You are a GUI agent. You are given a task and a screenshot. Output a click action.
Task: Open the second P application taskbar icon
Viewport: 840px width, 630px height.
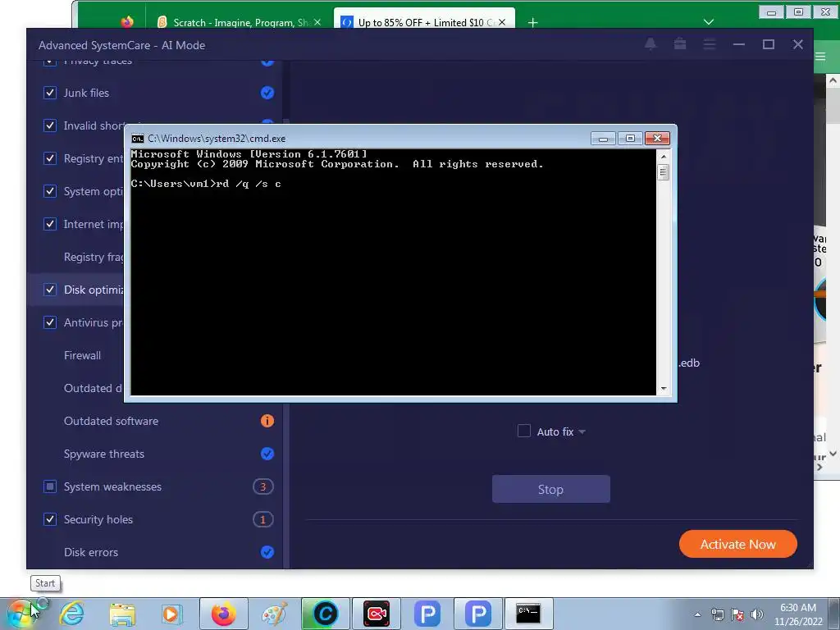478,614
